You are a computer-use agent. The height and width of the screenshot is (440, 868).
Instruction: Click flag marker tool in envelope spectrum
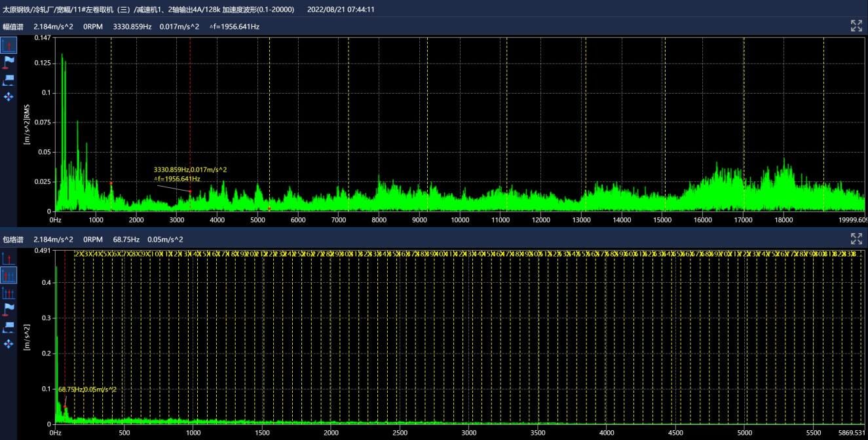click(9, 309)
